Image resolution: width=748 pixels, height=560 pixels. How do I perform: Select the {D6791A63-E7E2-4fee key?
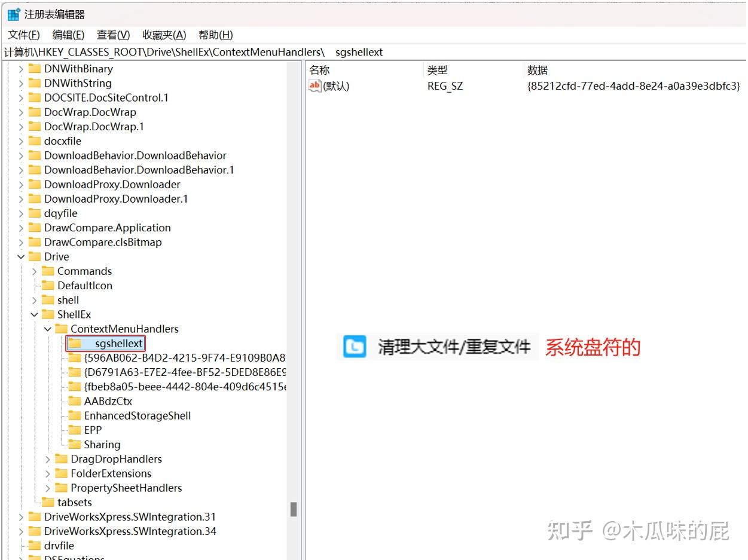tap(185, 372)
